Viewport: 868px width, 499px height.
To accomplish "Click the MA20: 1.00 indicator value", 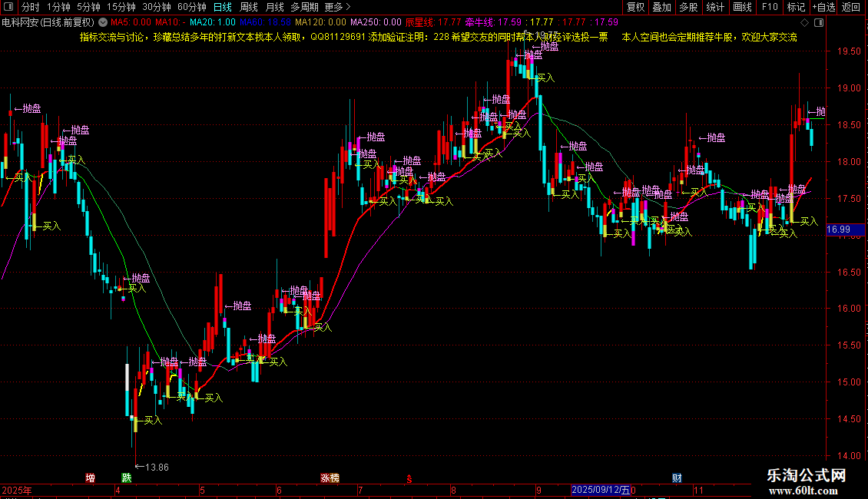I will (213, 22).
